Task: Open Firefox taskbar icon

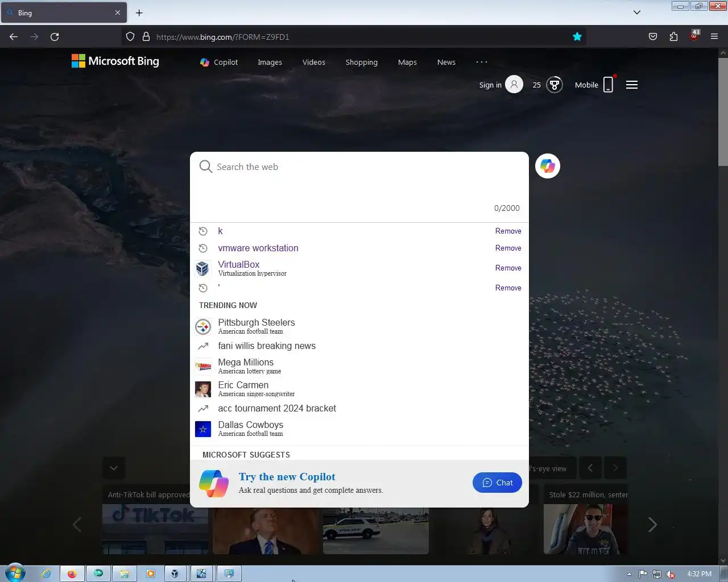Action: click(x=72, y=573)
